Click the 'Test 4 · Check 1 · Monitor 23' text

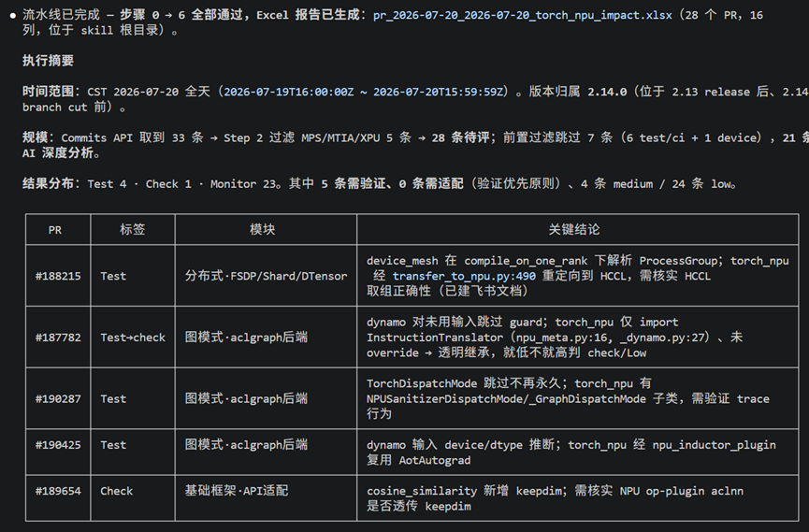181,183
